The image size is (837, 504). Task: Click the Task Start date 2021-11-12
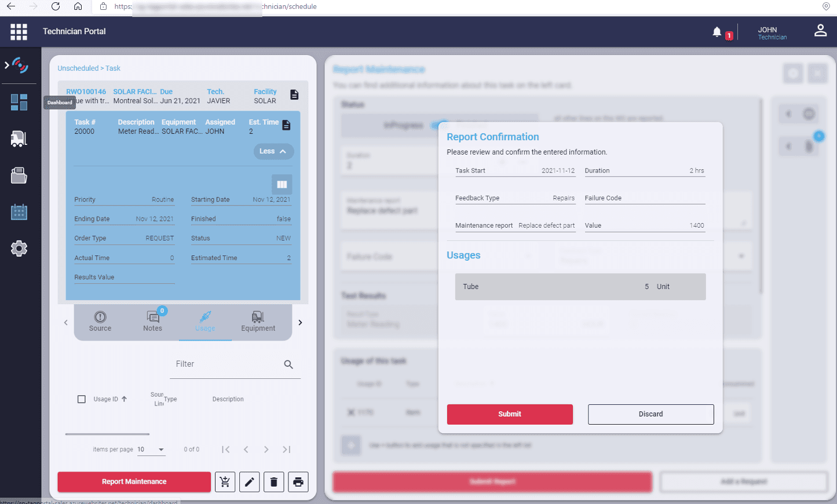558,171
